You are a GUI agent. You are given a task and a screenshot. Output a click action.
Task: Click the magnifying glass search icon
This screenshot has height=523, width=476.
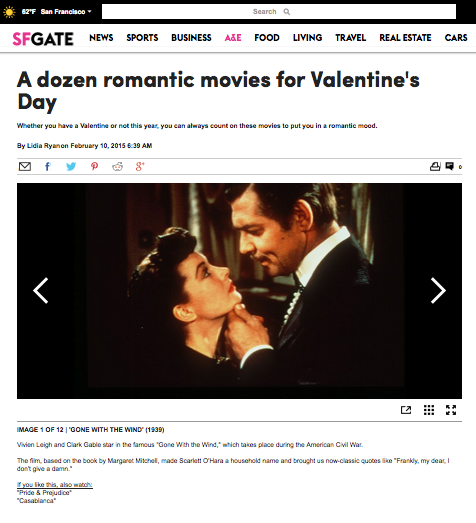(287, 12)
